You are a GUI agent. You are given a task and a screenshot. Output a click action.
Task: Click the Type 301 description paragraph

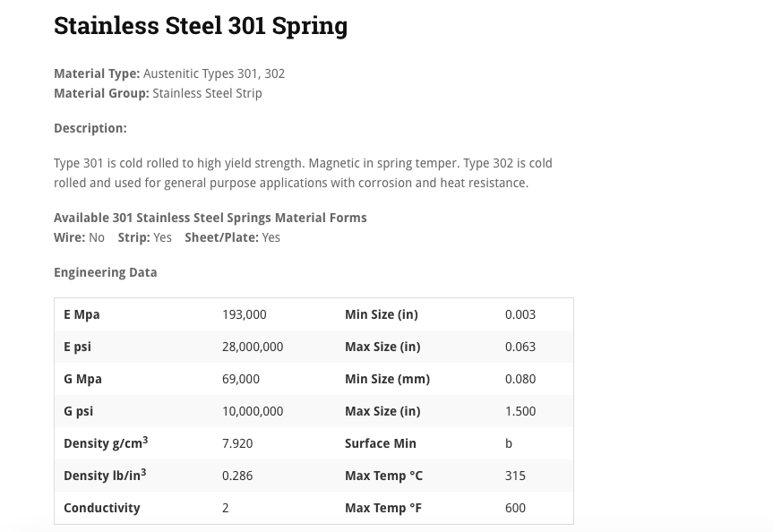(303, 173)
